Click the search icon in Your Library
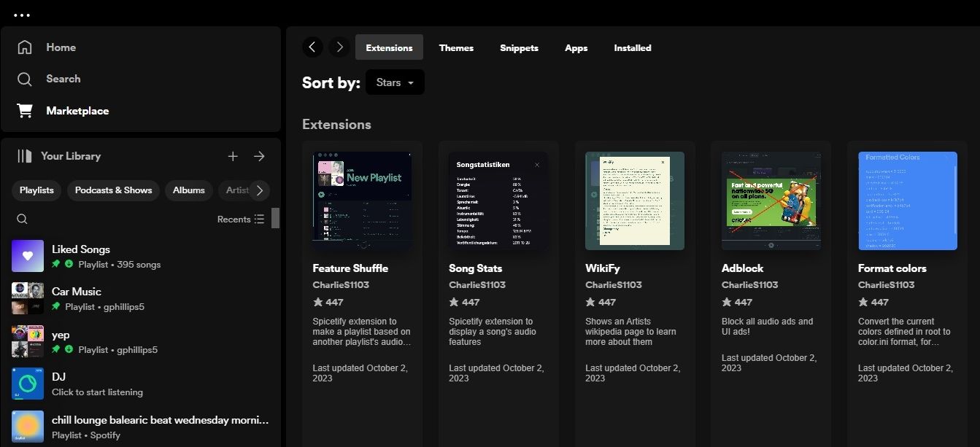This screenshot has height=447, width=980. [22, 219]
